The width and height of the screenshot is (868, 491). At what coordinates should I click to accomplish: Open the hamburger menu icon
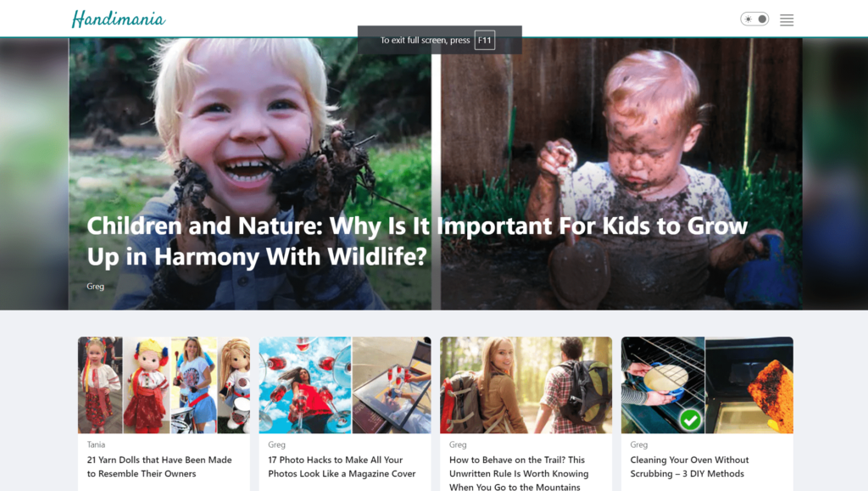787,20
